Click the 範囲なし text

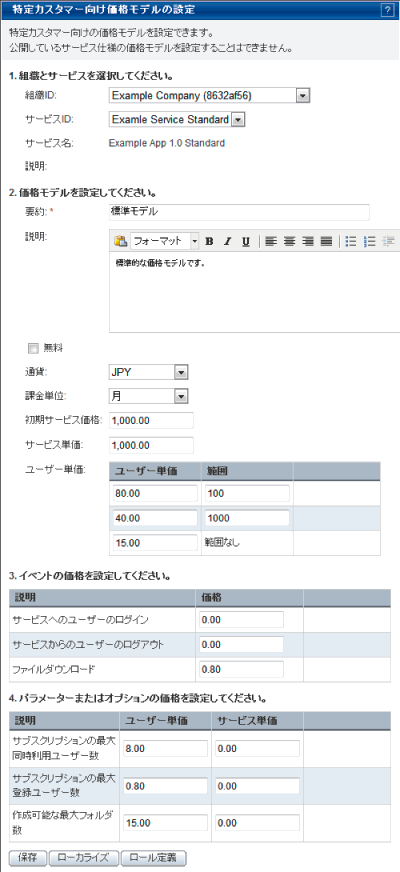tap(223, 543)
